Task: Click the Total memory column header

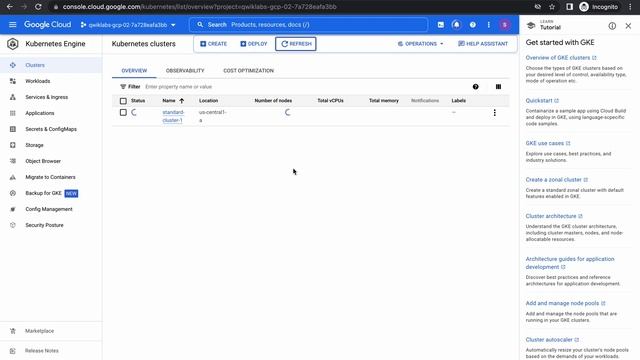Action: 384,100
